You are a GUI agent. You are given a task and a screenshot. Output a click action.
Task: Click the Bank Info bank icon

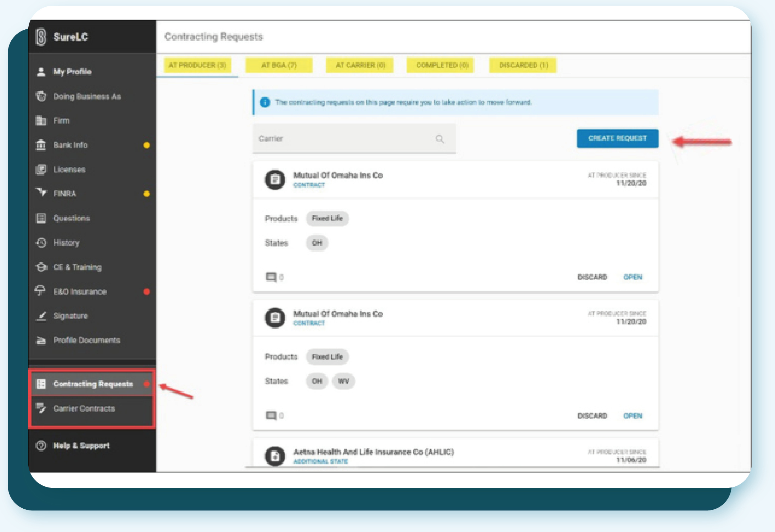(x=41, y=145)
